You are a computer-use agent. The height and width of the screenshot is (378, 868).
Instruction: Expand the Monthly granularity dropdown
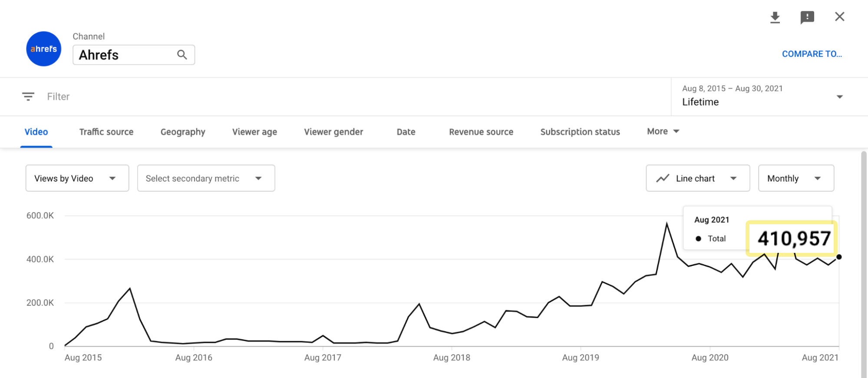[796, 178]
